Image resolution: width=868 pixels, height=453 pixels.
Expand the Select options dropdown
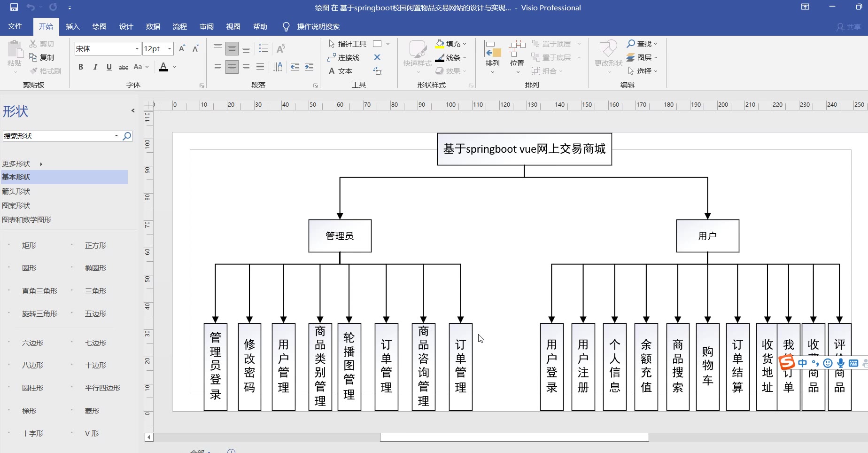click(x=656, y=71)
